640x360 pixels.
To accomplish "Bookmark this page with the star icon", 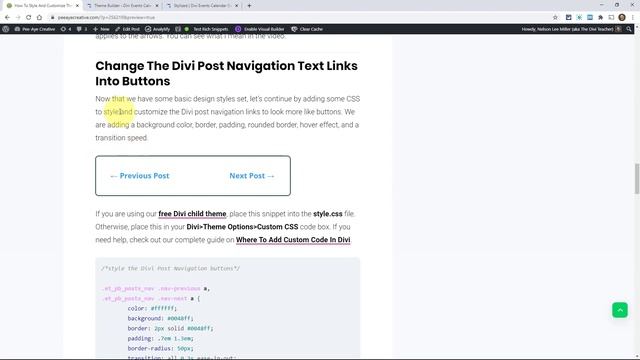I will [555, 18].
